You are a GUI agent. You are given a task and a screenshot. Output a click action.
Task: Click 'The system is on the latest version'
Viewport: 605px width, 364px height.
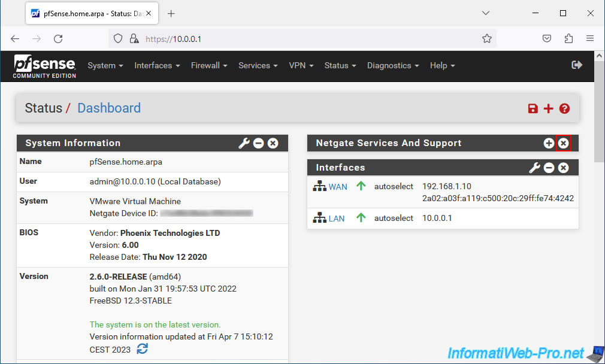pyautogui.click(x=155, y=324)
